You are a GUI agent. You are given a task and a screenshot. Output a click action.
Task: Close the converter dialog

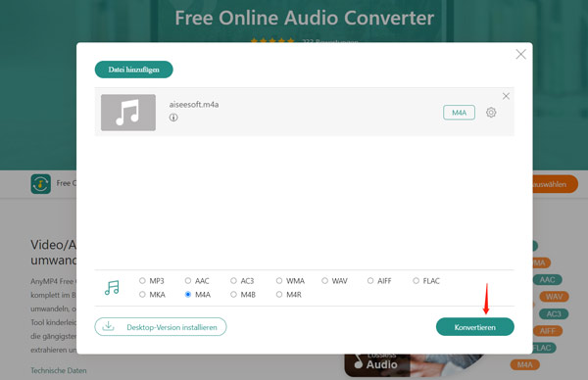pos(520,54)
